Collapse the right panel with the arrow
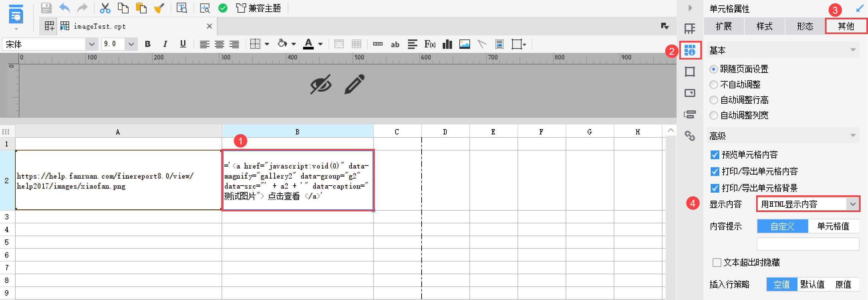Viewport: 868px width, 300px height. (x=690, y=8)
